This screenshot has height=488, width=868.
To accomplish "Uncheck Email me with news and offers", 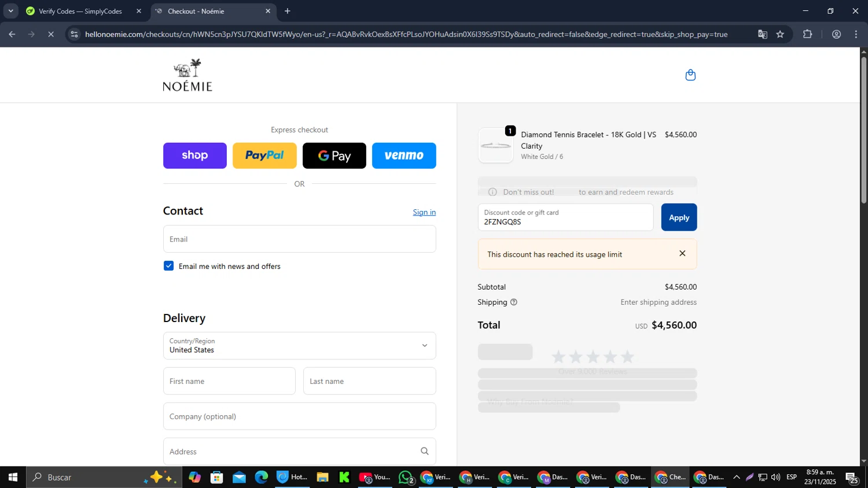I will (x=169, y=266).
